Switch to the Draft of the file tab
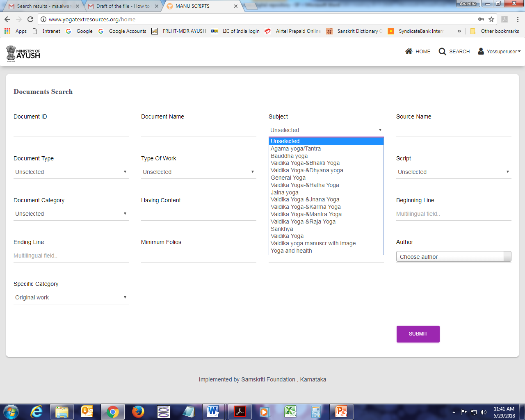 [123, 6]
